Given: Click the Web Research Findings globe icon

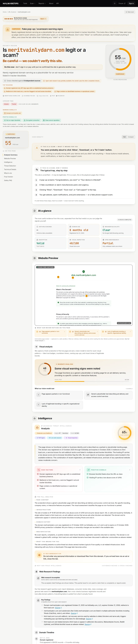Looking at the screenshot, I should [37, 572].
